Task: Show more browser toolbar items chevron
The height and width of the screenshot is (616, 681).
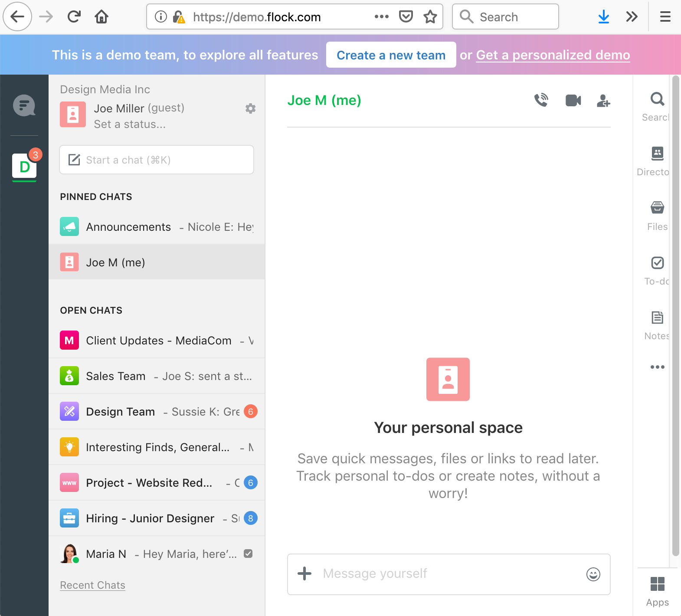Action: pyautogui.click(x=632, y=16)
